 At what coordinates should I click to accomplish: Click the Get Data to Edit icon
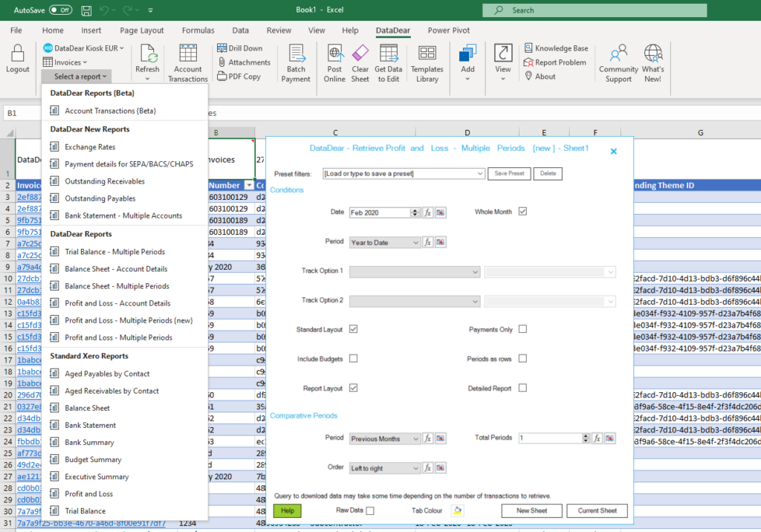tap(388, 53)
